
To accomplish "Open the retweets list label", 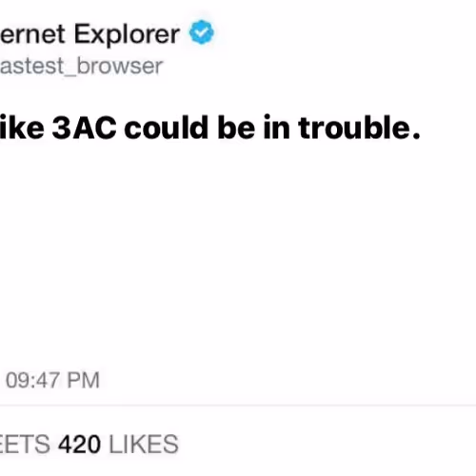I will [25, 445].
